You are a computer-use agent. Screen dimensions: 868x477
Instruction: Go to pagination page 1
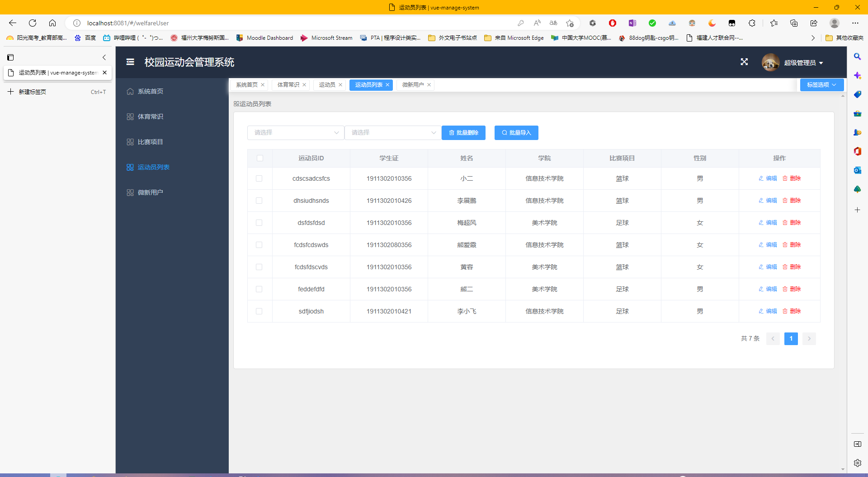point(791,339)
